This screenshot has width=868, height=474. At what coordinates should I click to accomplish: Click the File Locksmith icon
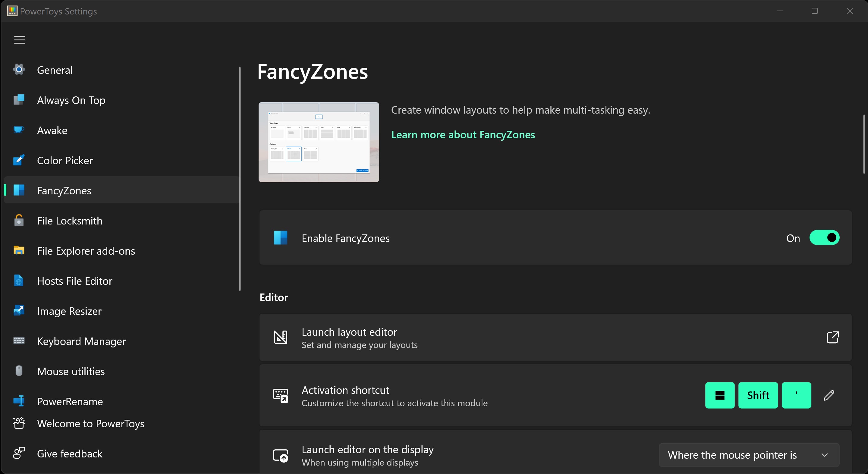coord(19,220)
